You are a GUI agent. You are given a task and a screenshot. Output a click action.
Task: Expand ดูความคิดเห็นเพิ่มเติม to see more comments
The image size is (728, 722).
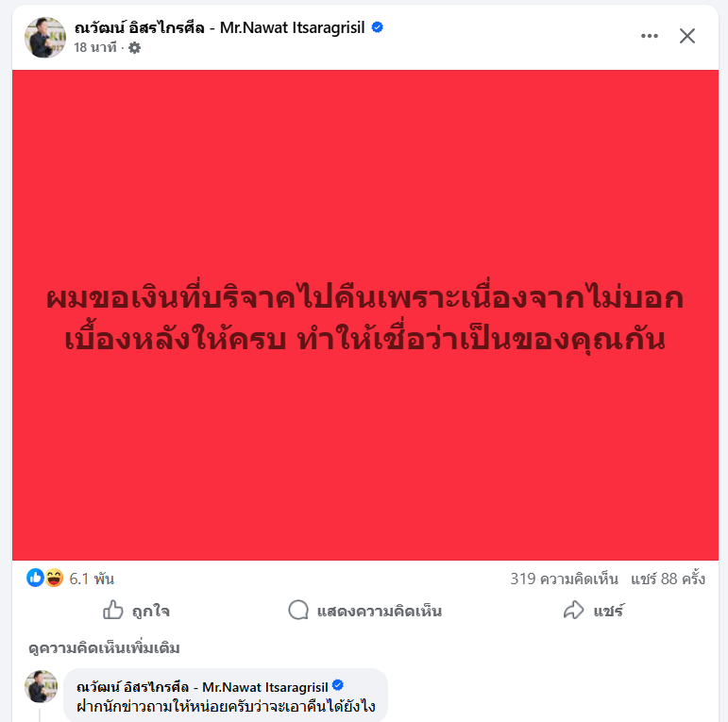click(x=104, y=647)
